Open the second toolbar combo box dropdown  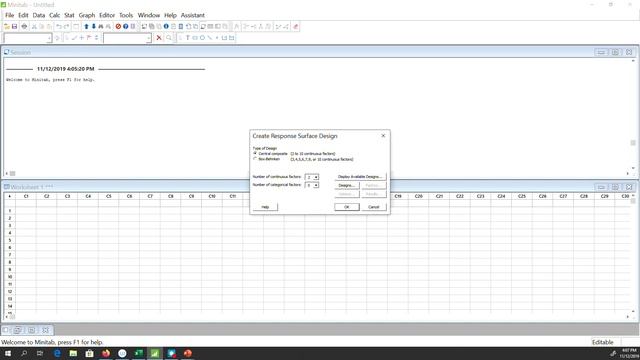pos(149,38)
